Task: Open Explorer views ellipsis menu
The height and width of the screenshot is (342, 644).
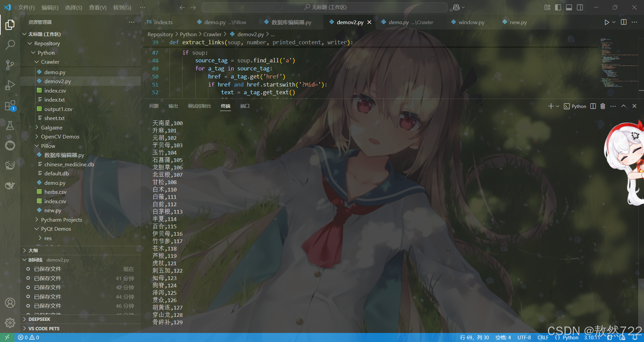Action: [x=131, y=22]
